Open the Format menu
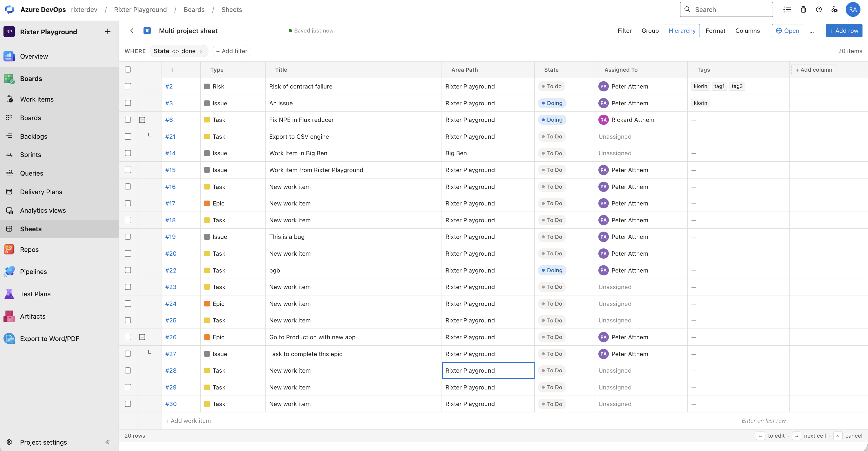868x451 pixels. tap(715, 31)
